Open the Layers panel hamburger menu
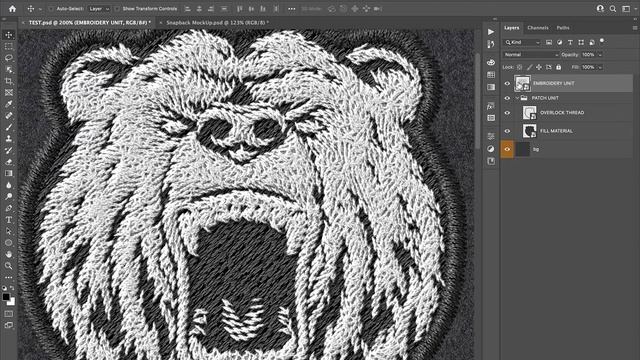Screen dimensions: 640x360 click(x=635, y=28)
